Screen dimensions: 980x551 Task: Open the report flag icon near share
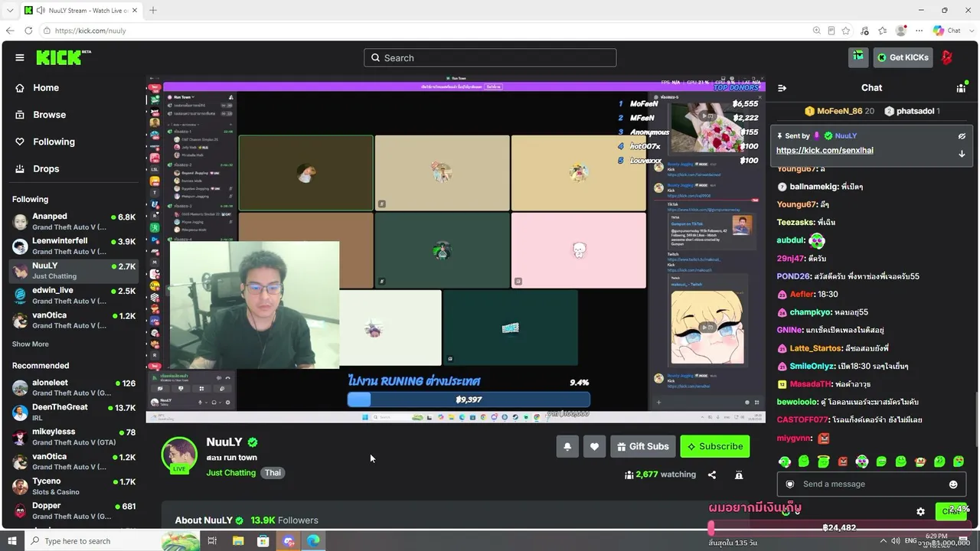pos(739,474)
